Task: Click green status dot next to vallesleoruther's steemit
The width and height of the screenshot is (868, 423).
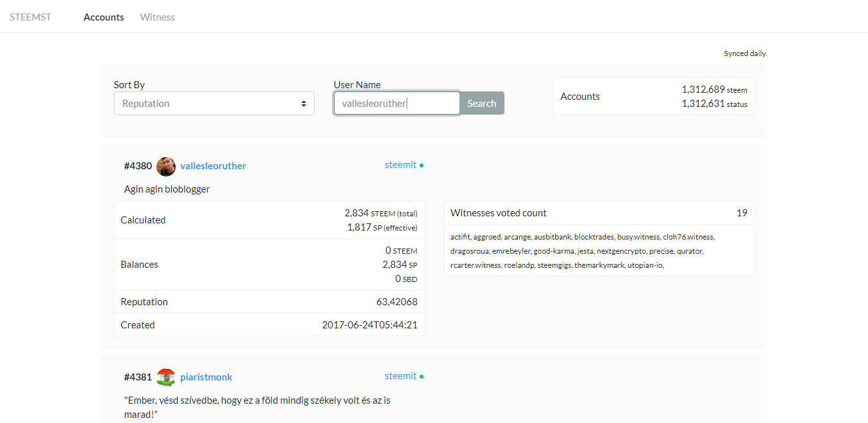Action: tap(421, 165)
